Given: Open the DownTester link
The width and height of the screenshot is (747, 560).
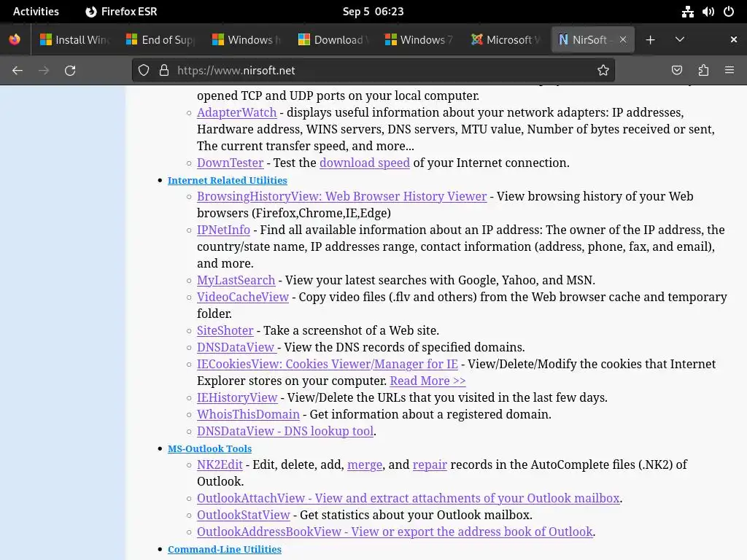Looking at the screenshot, I should [230, 163].
